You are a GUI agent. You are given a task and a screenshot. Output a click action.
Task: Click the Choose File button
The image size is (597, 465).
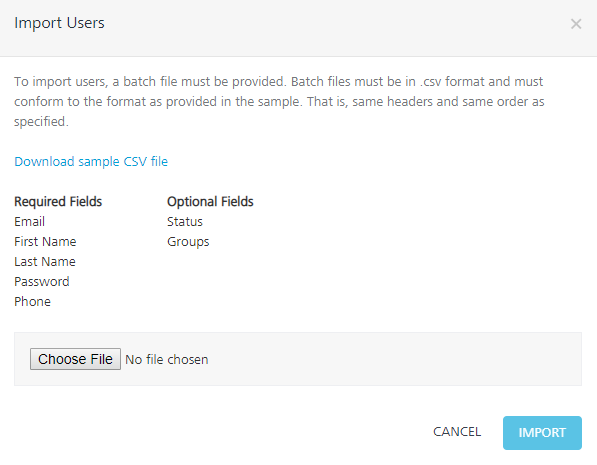(x=75, y=359)
